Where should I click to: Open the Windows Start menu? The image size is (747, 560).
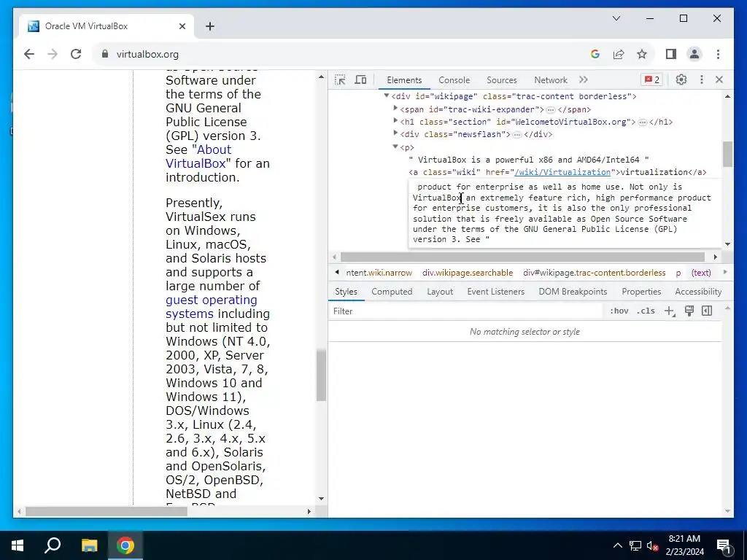click(x=18, y=545)
